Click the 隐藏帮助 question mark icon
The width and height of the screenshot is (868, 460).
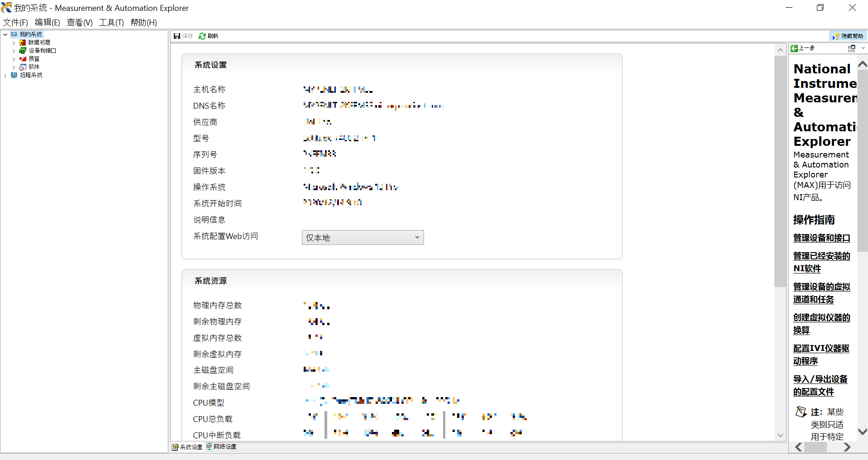click(836, 36)
